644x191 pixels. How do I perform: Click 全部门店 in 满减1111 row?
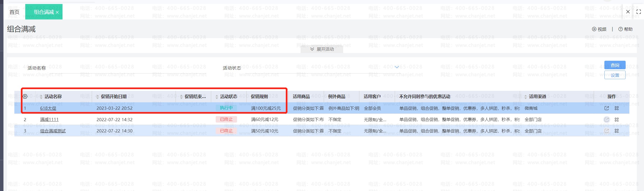point(533,120)
